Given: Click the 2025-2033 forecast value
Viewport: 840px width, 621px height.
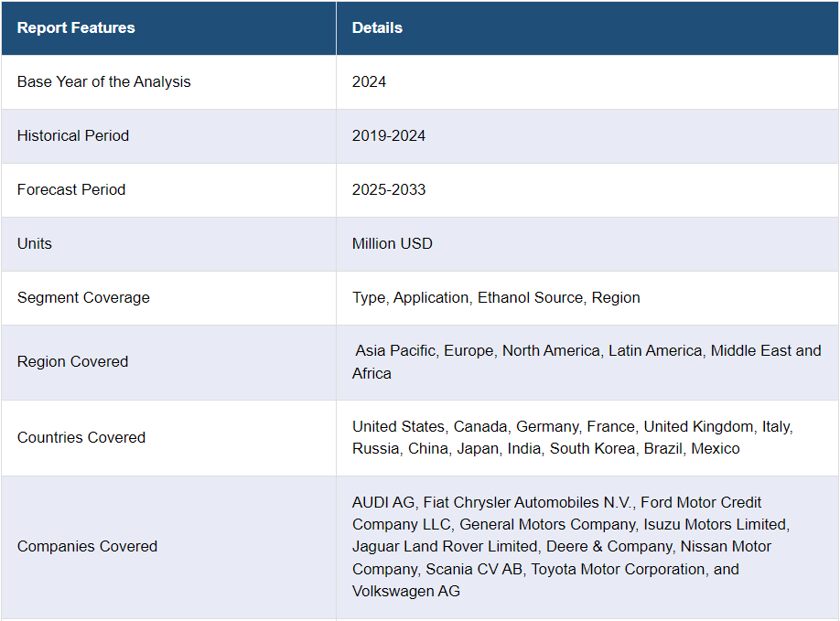Looking at the screenshot, I should [x=389, y=189].
